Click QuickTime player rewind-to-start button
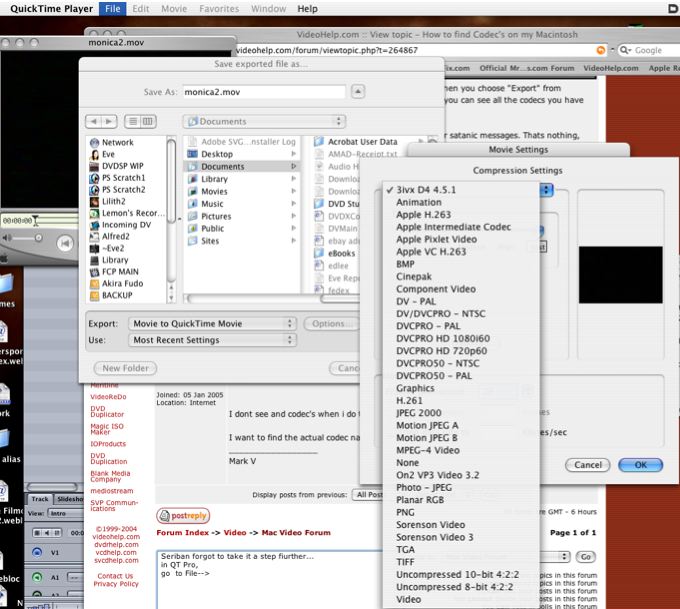680x609 pixels. click(65, 243)
